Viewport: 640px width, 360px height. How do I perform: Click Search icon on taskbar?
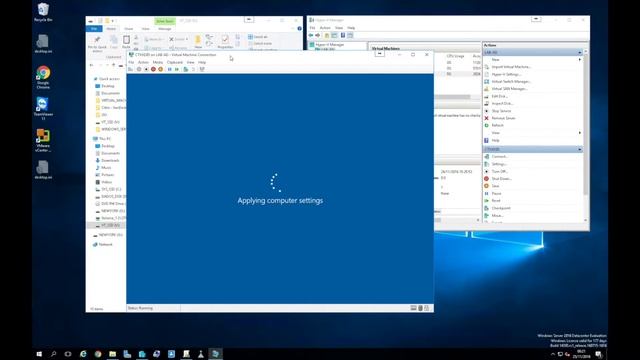click(x=53, y=354)
